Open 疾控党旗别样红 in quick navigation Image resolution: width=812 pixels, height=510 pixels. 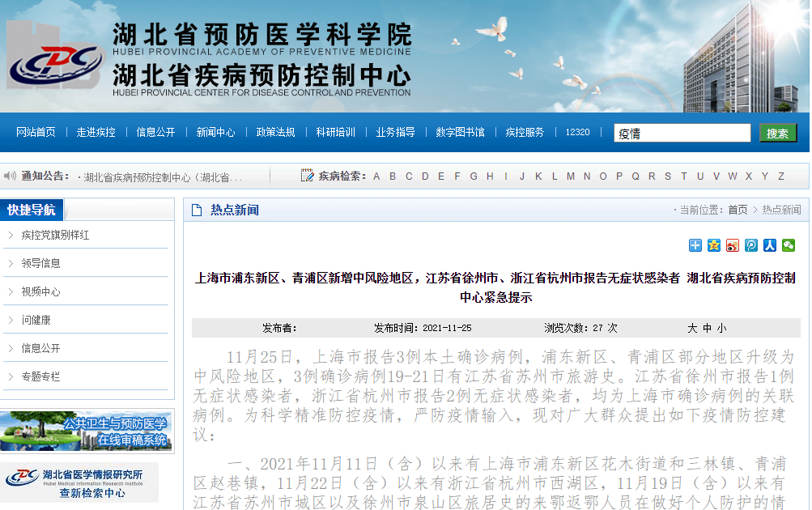pos(55,235)
